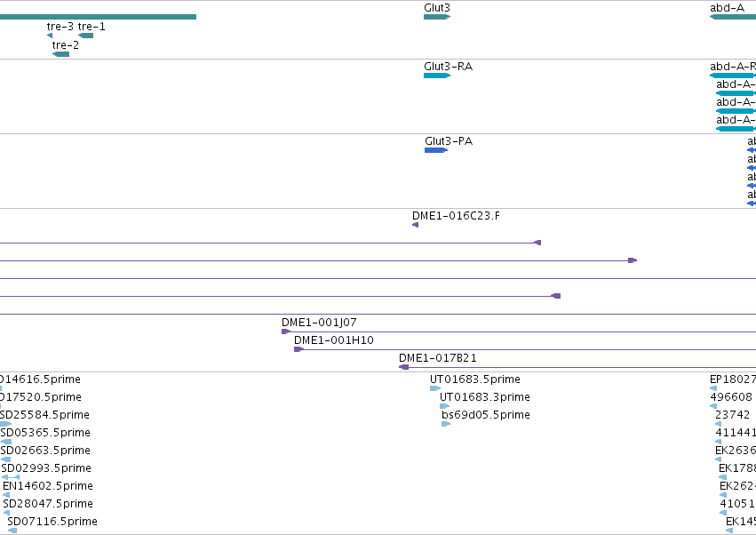Select the Glut3 gene arrow glyph
Screen dimensions: 756x535
[x=437, y=17]
